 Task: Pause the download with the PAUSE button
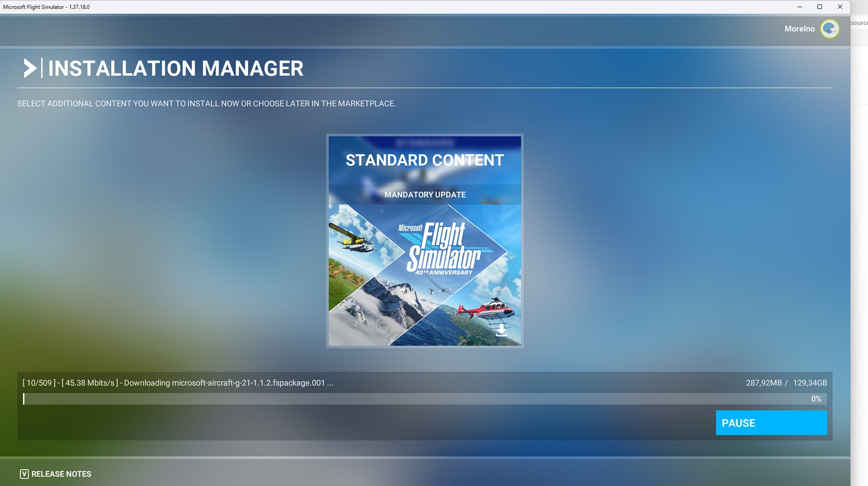tap(771, 423)
